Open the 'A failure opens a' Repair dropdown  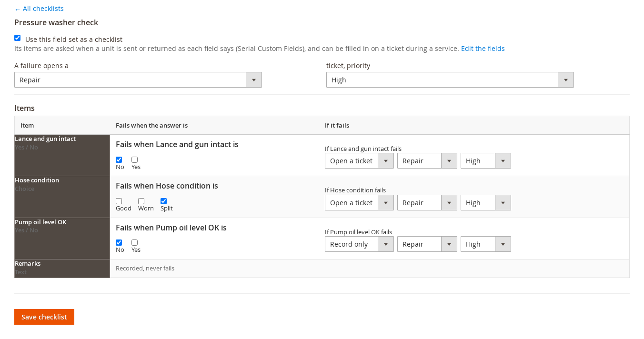(138, 80)
